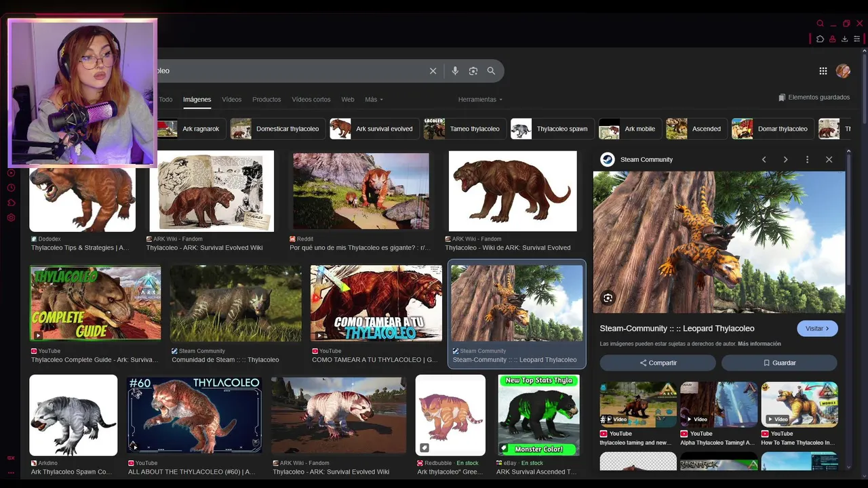Open the Arkdino white Thylacoleo thumbnail
Image resolution: width=868 pixels, height=488 pixels.
73,415
